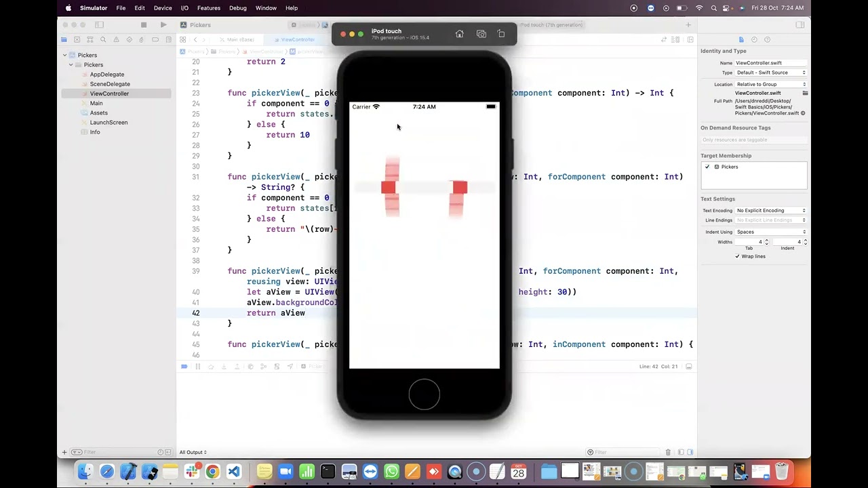Image resolution: width=868 pixels, height=488 pixels.
Task: Open the File menu
Action: click(121, 8)
